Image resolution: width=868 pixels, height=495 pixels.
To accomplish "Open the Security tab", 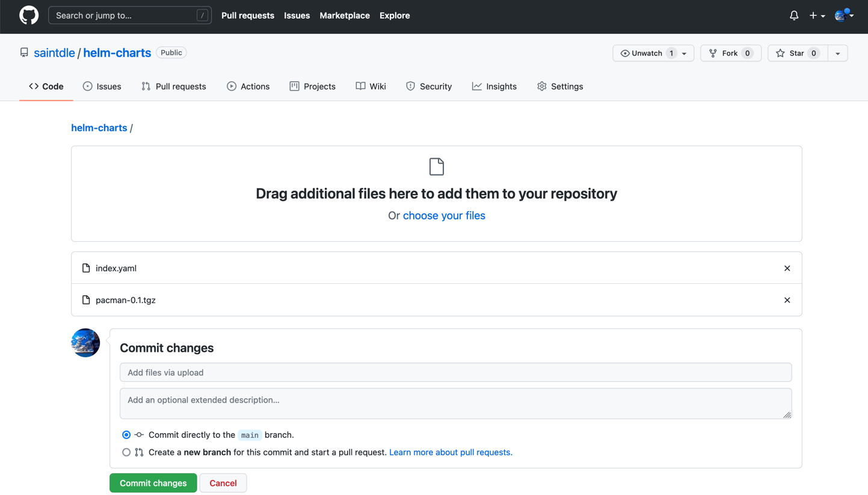I will pyautogui.click(x=429, y=87).
